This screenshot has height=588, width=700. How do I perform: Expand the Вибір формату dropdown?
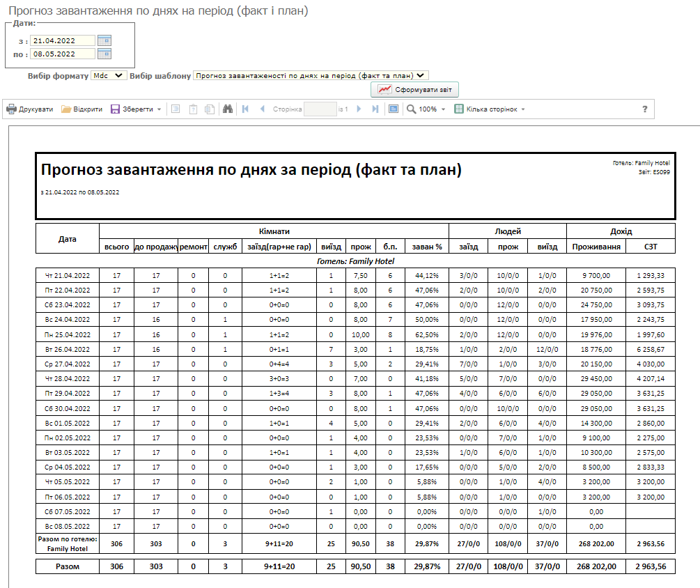tap(109, 75)
